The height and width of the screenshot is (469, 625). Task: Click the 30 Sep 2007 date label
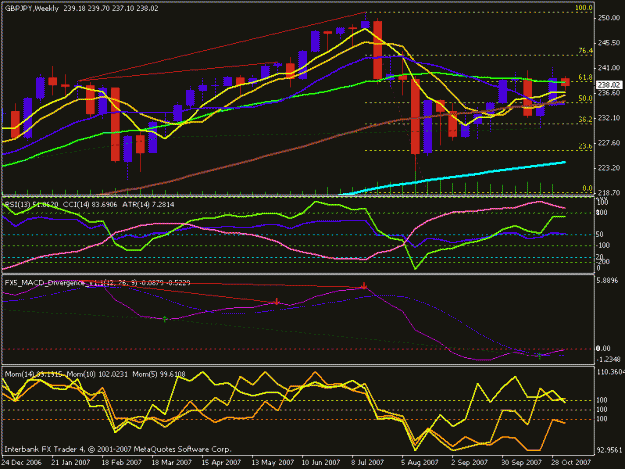tap(521, 463)
